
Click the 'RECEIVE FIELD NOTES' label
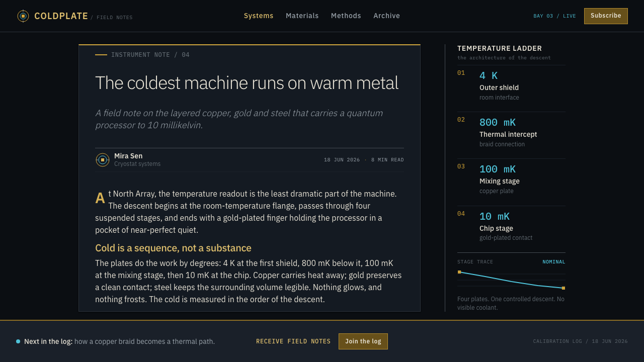(293, 341)
